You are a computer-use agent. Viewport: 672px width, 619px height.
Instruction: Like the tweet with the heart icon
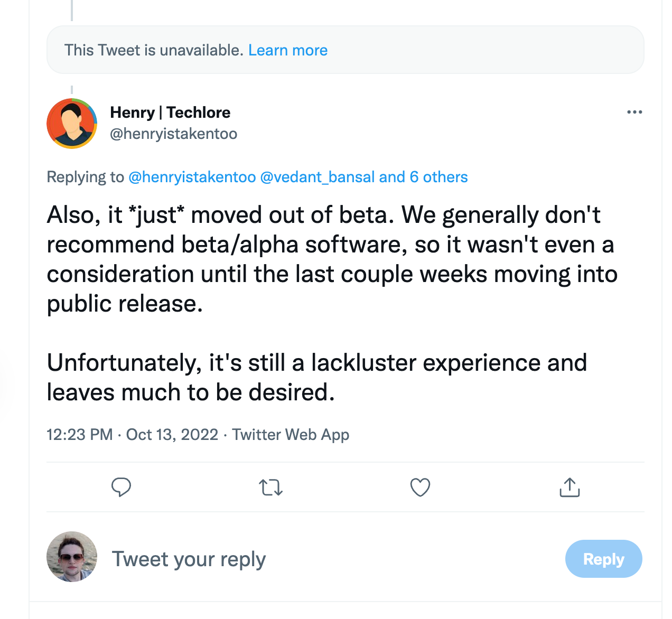coord(420,487)
